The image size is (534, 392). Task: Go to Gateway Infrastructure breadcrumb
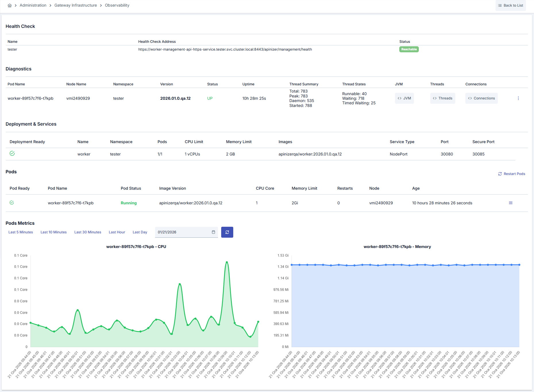76,5
